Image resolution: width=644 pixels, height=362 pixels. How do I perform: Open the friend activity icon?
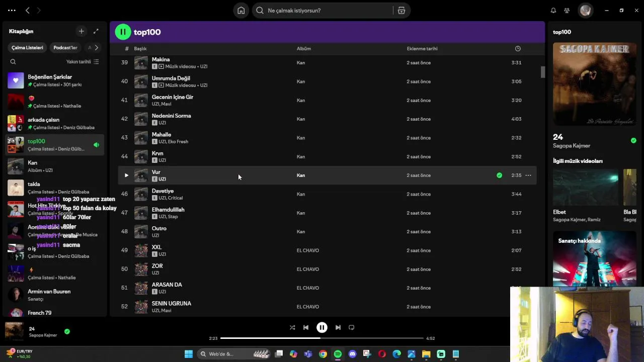(567, 11)
